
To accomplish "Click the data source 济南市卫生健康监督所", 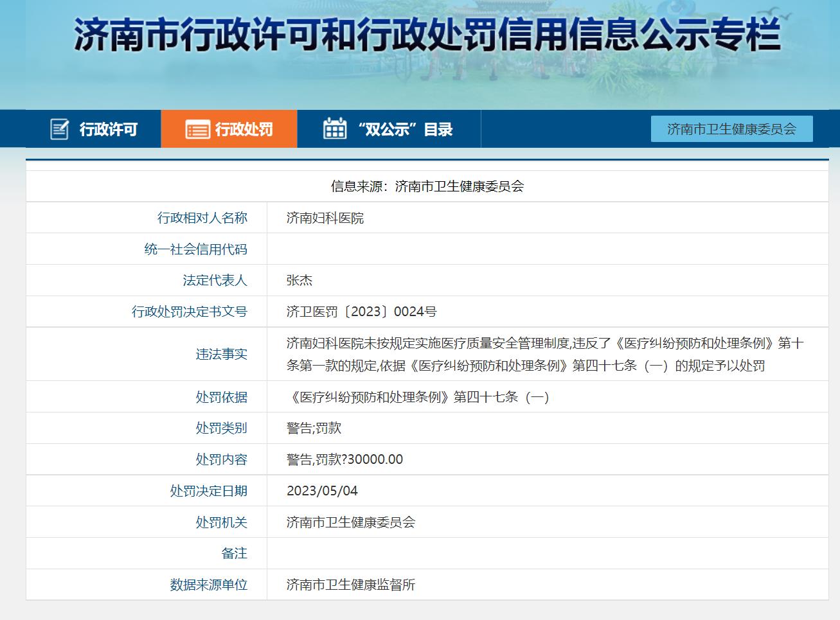I will point(350,585).
